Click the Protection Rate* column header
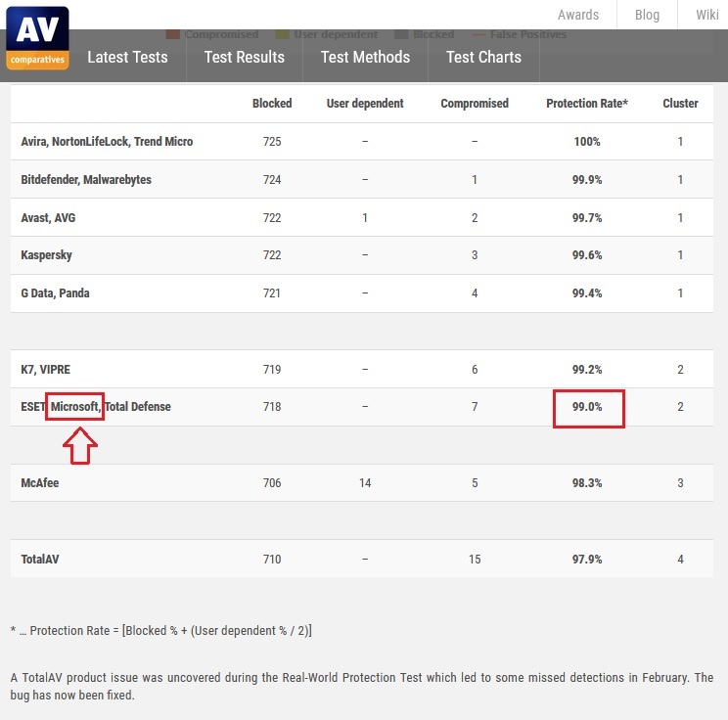This screenshot has width=728, height=720. tap(587, 104)
